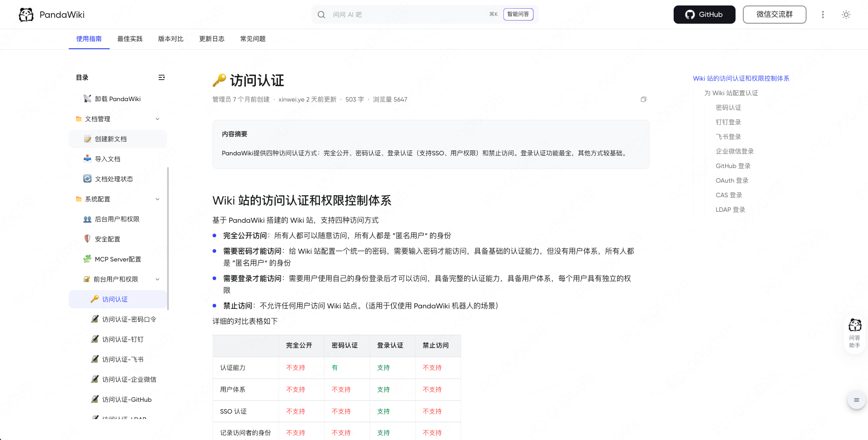The height and width of the screenshot is (440, 868).
Task: Open the 更新日志 tab
Action: coord(212,39)
